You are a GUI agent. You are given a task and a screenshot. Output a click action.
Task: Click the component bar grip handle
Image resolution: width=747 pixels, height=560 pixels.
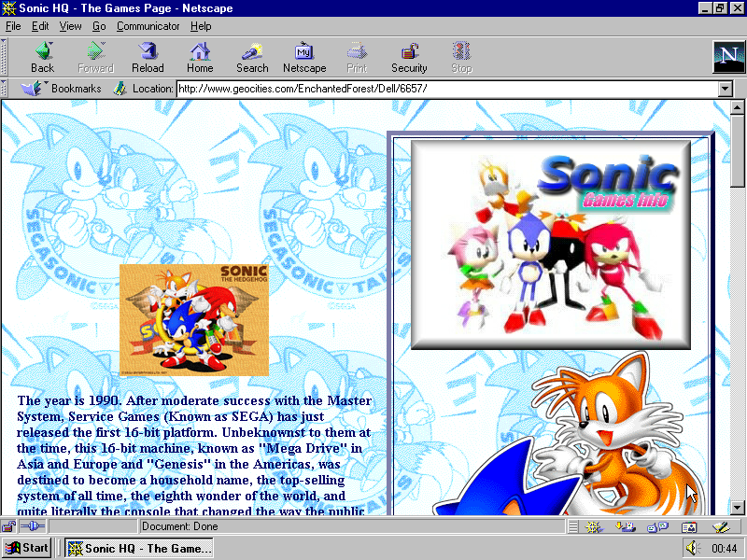(573, 526)
